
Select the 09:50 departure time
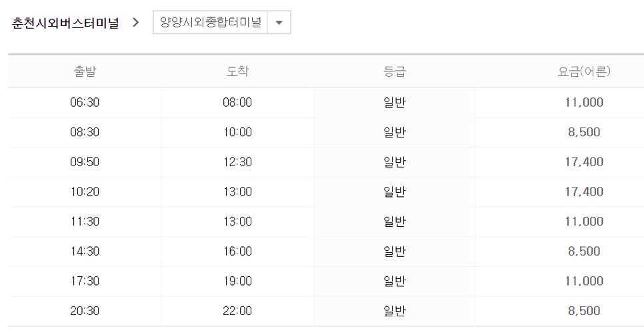85,161
